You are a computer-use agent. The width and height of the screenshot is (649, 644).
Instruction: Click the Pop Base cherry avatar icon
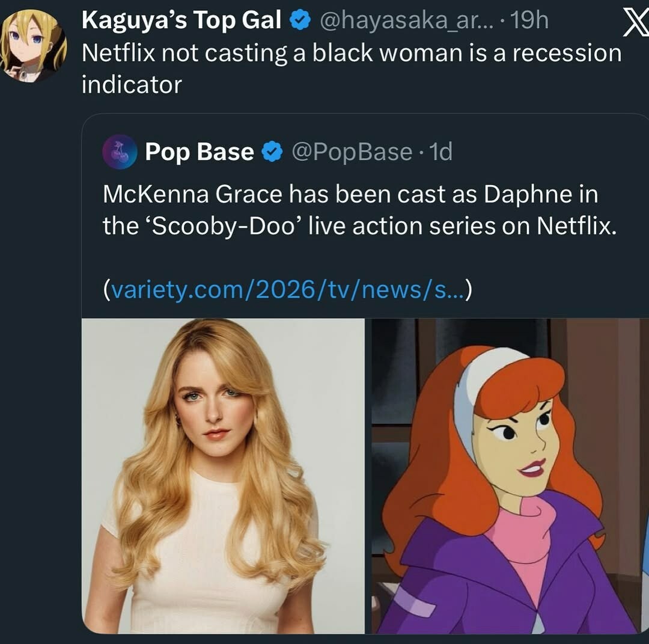(120, 152)
